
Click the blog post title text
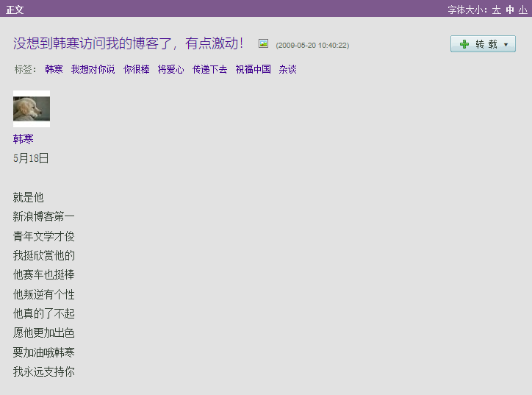tap(129, 43)
